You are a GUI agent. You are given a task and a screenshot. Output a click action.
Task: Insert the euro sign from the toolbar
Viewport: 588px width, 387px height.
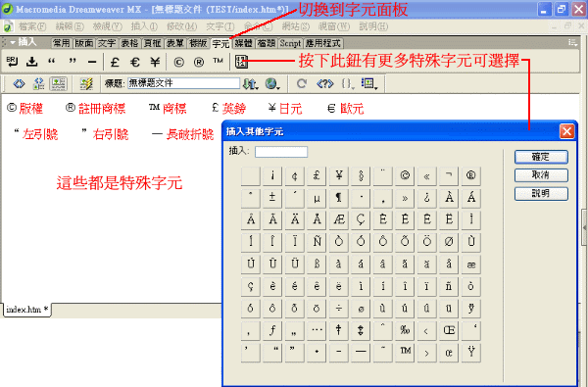(135, 62)
